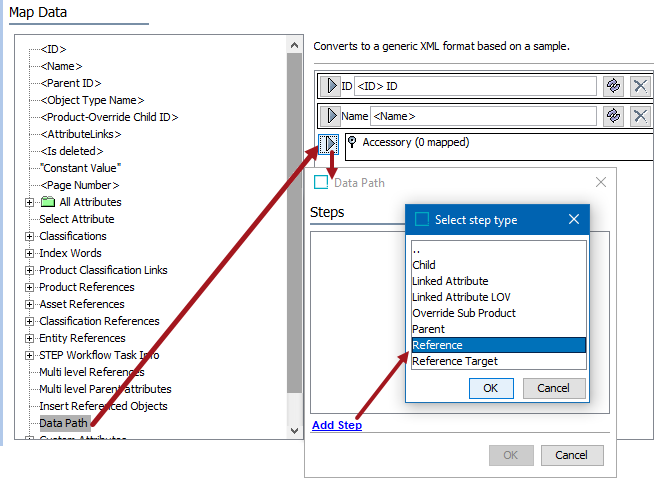Select the '..' step type
The image size is (656, 478).
(498, 250)
